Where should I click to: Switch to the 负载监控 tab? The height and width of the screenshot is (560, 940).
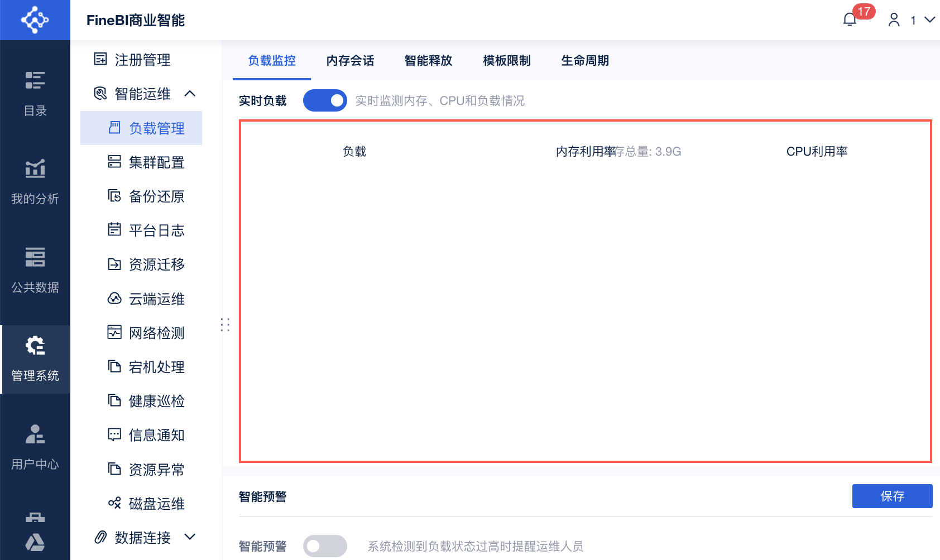[272, 60]
